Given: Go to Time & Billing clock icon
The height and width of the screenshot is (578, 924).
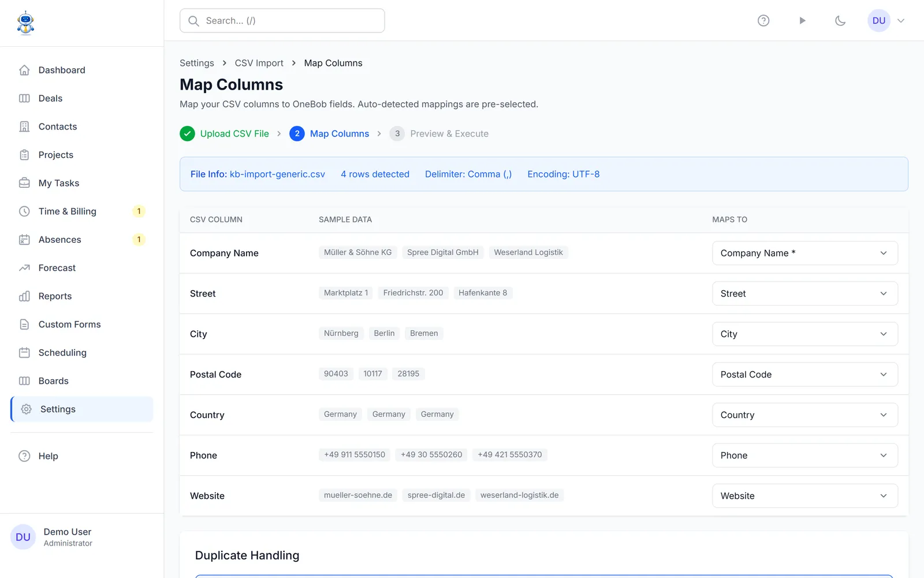Looking at the screenshot, I should point(24,212).
